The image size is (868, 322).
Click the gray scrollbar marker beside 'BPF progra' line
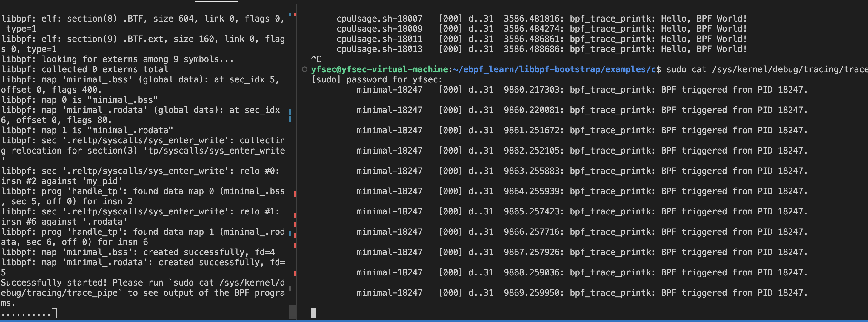point(290,289)
